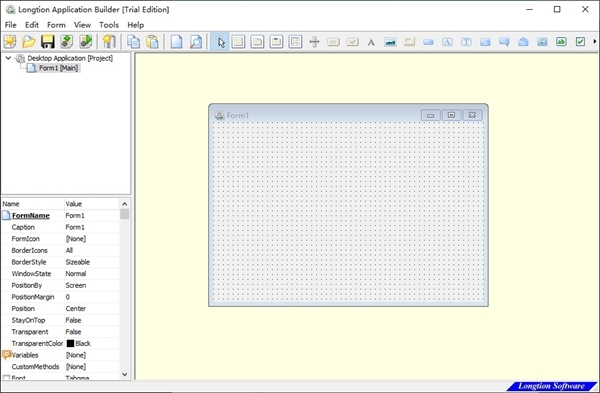Viewport: 600px width, 393px height.
Task: Choose the plain blue button control
Action: click(428, 42)
